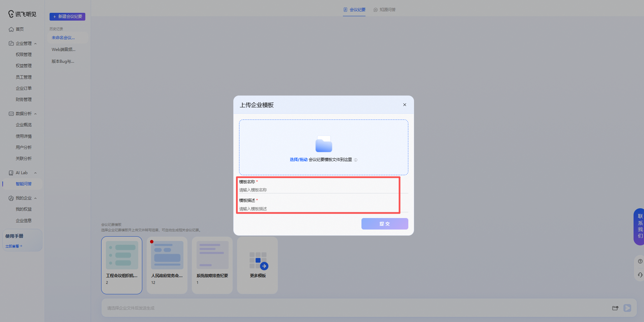Open 立即查看 link under 使用手册
Screen dimensions: 644x322
coord(14,246)
